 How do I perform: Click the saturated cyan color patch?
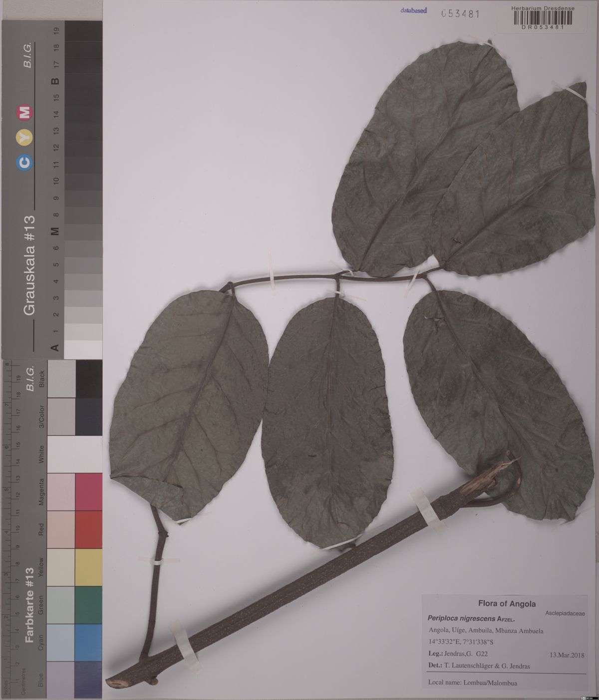point(88,643)
